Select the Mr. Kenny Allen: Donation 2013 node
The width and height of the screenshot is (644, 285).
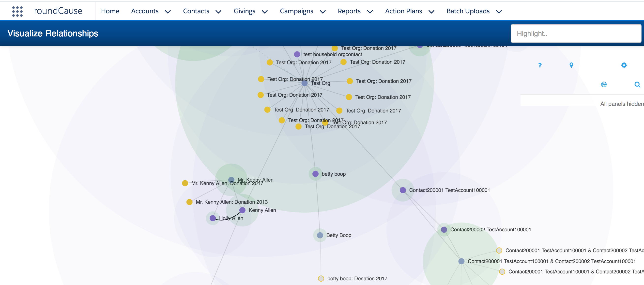189,202
